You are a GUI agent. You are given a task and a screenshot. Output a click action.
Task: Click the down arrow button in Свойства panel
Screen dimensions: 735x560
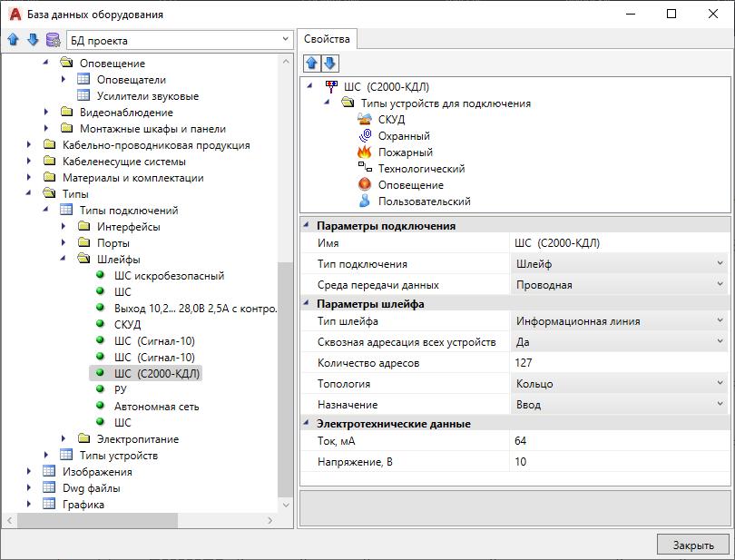[x=330, y=64]
